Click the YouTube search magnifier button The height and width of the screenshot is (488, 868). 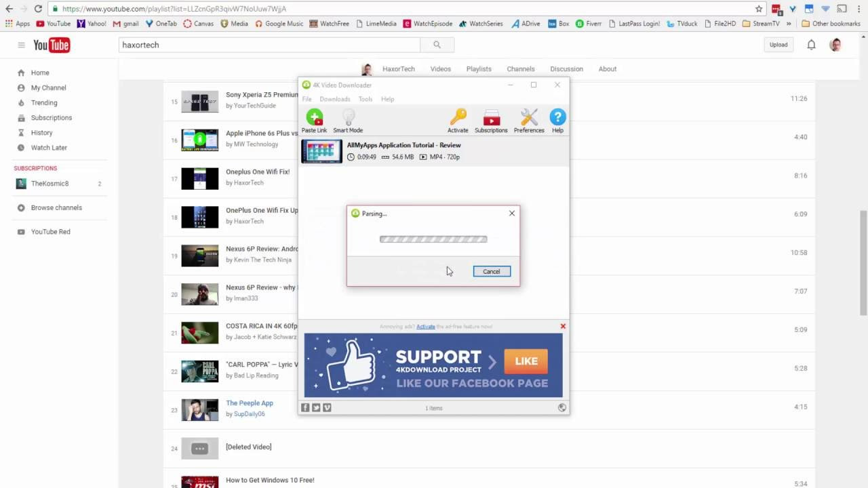pos(437,45)
